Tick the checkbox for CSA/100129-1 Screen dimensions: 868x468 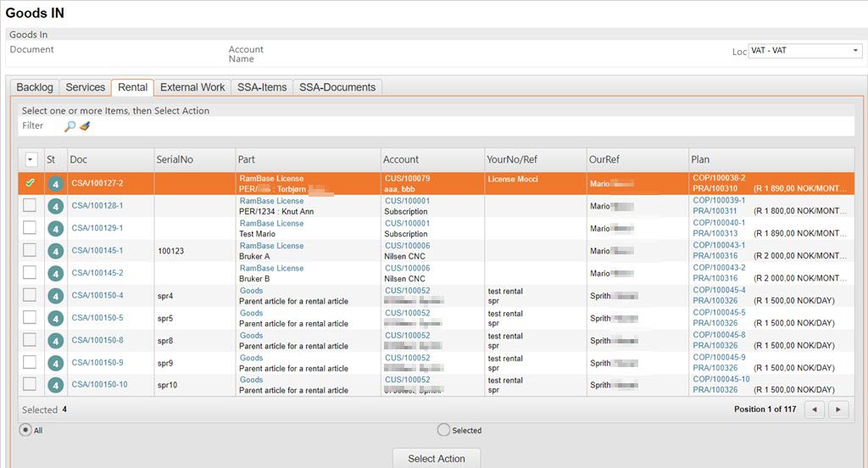[x=30, y=228]
